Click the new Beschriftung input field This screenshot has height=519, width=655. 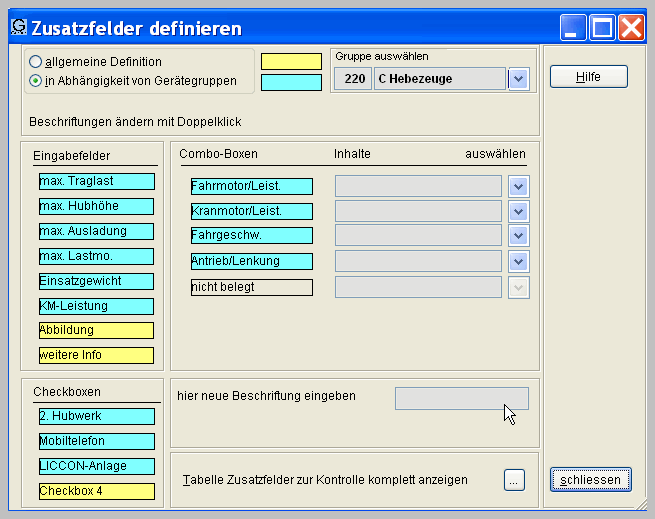[x=461, y=399]
